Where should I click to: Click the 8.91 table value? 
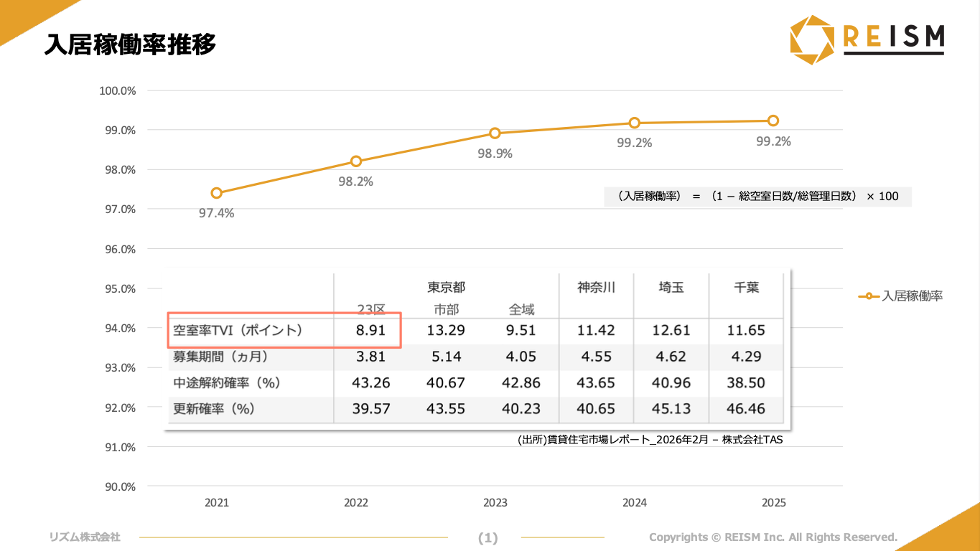coord(371,330)
